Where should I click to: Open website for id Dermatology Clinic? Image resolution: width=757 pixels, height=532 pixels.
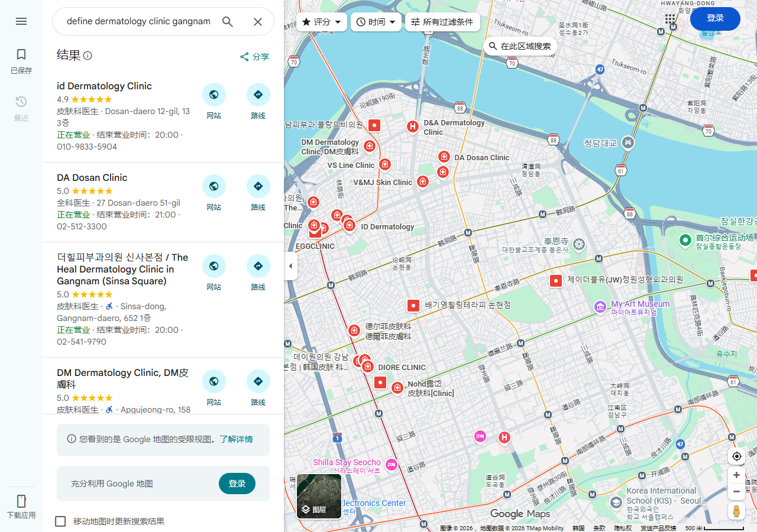tap(214, 95)
